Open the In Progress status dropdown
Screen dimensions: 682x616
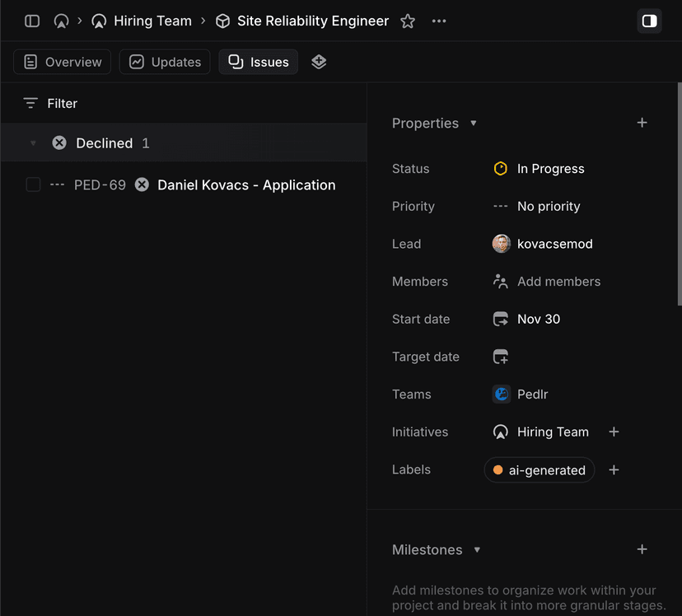click(x=549, y=169)
